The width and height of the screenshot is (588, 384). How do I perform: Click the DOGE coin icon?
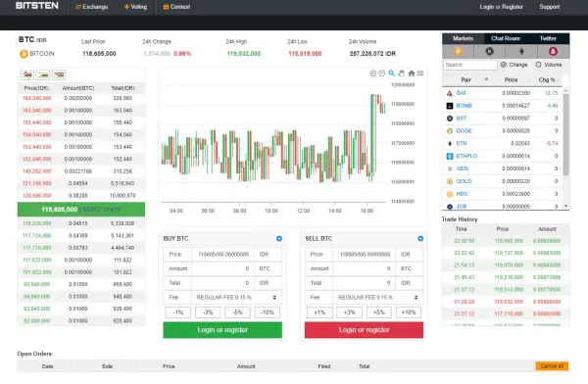point(450,131)
